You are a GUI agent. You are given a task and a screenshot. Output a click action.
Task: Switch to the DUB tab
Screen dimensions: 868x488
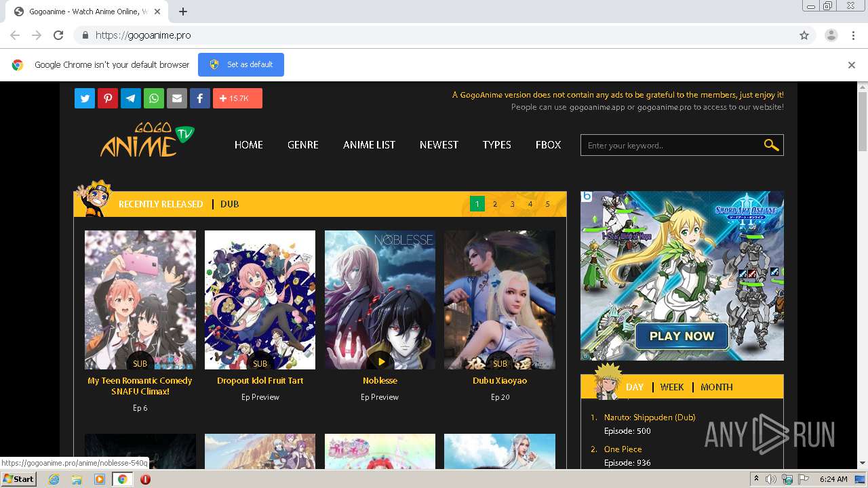[229, 204]
